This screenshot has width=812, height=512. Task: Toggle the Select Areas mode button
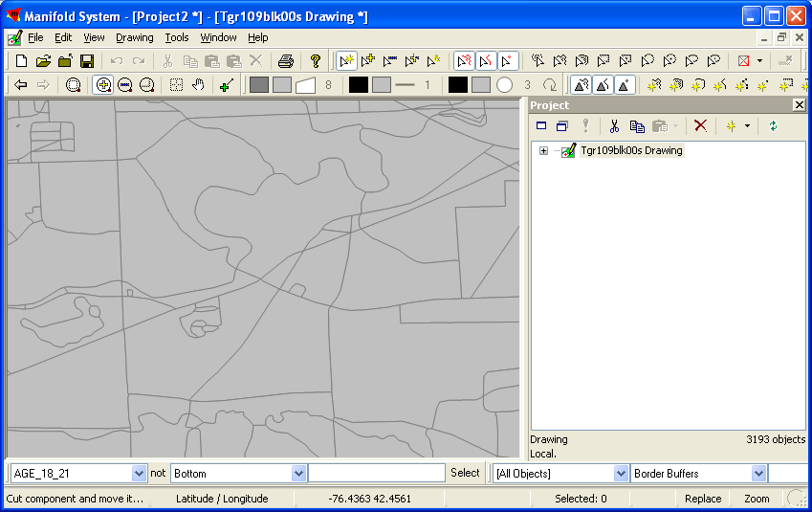point(464,61)
